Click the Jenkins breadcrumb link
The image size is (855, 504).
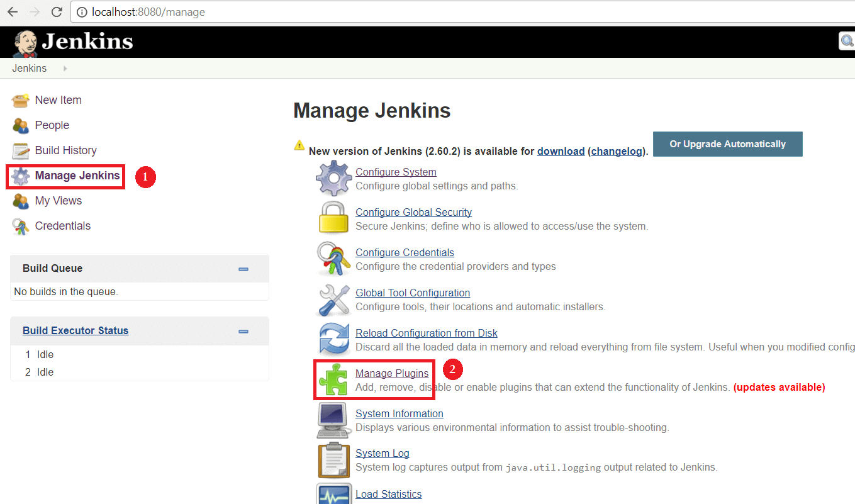click(30, 68)
